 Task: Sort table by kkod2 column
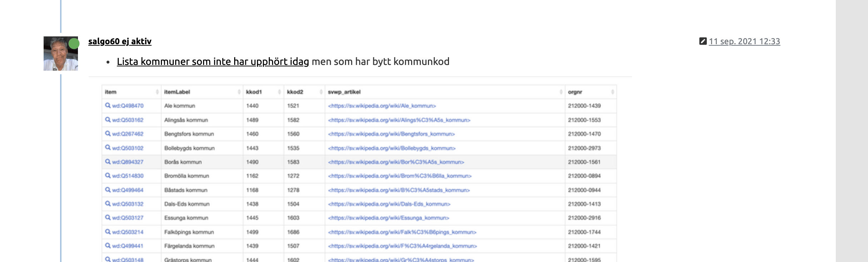(x=321, y=92)
